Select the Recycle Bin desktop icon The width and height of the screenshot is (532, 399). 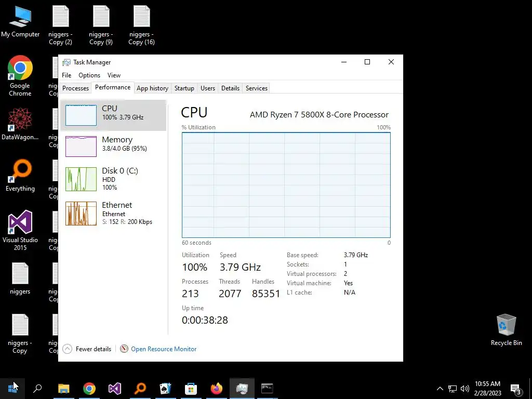click(506, 330)
